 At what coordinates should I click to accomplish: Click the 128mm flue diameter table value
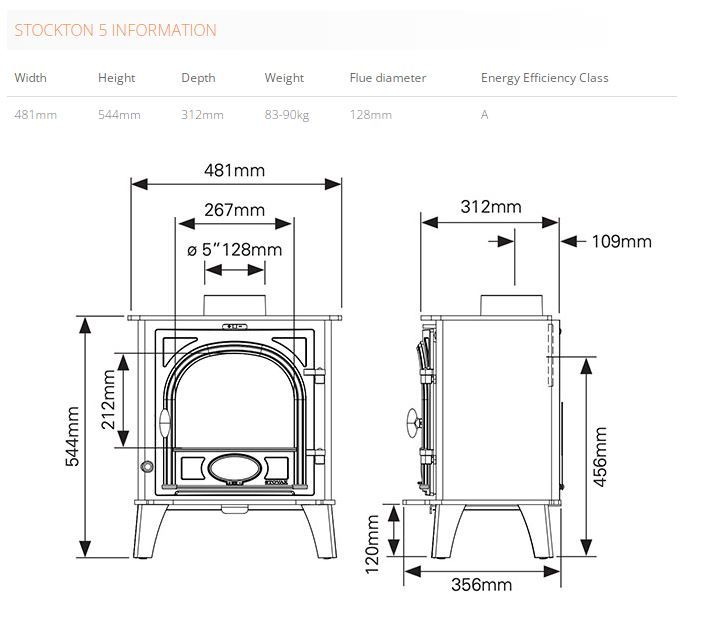371,115
